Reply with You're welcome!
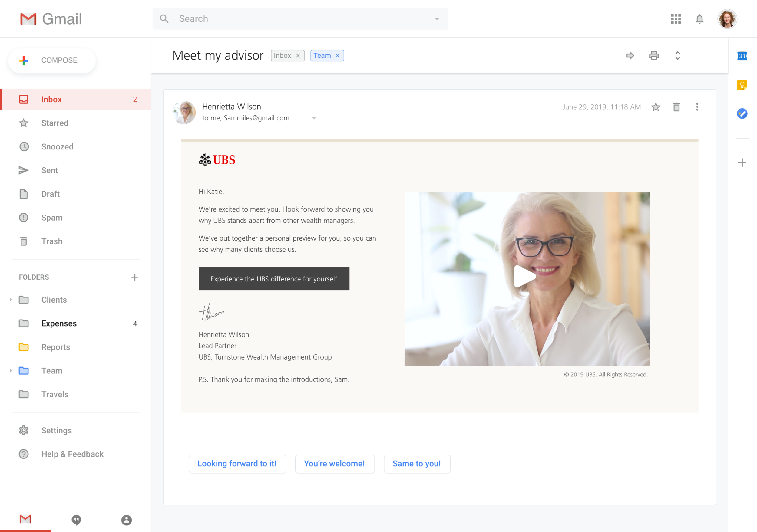757x532 pixels. [x=335, y=464]
